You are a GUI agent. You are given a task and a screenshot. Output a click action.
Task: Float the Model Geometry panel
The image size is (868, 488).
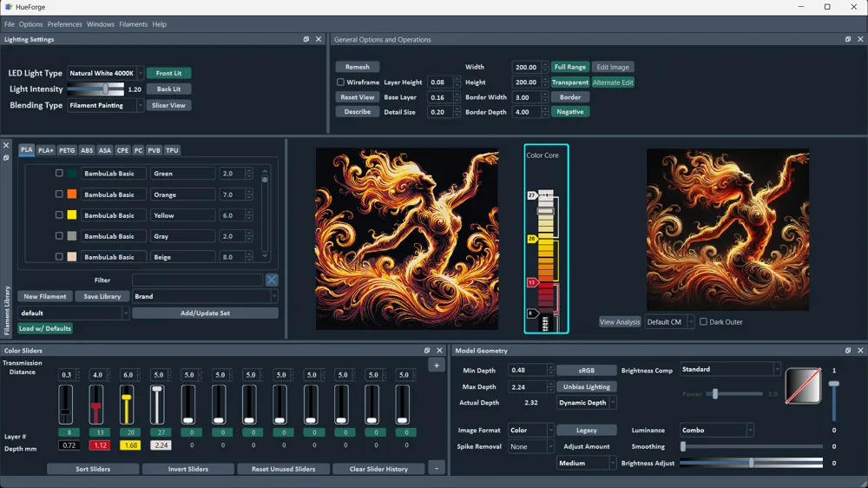click(848, 351)
